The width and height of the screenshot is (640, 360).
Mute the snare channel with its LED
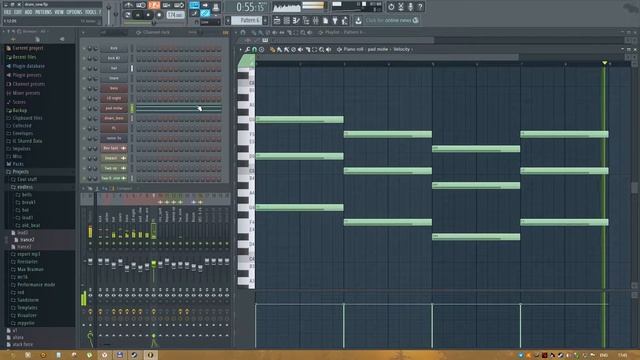pos(84,78)
